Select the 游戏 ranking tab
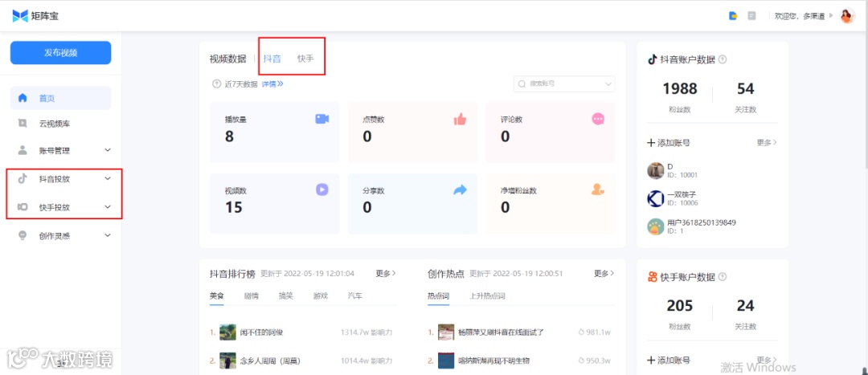Image resolution: width=868 pixels, height=375 pixels. click(x=321, y=296)
